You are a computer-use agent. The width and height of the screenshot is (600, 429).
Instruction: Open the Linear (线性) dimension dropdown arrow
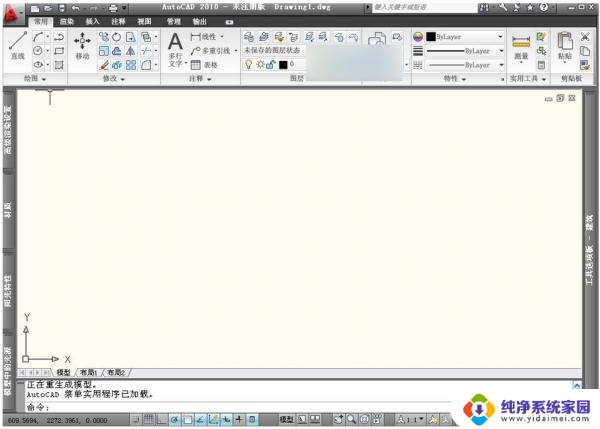click(x=222, y=37)
